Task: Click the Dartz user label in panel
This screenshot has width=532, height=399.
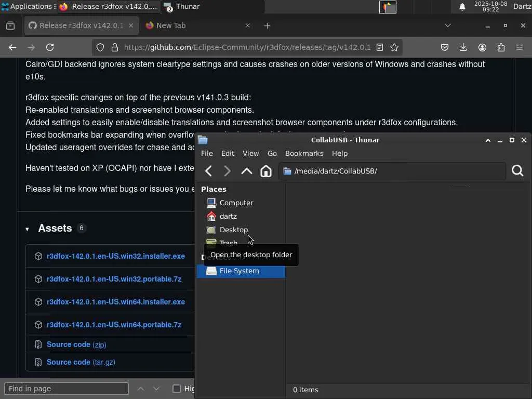Action: (x=522, y=6)
